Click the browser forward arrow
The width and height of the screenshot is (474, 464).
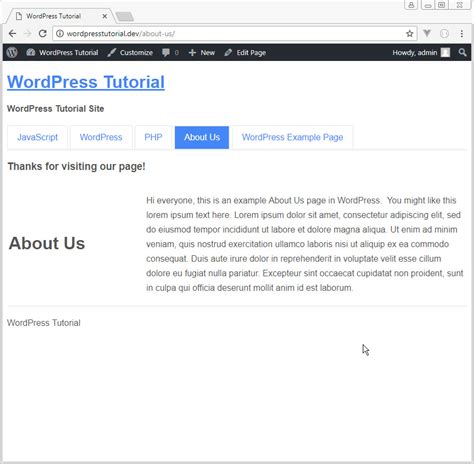(x=27, y=34)
